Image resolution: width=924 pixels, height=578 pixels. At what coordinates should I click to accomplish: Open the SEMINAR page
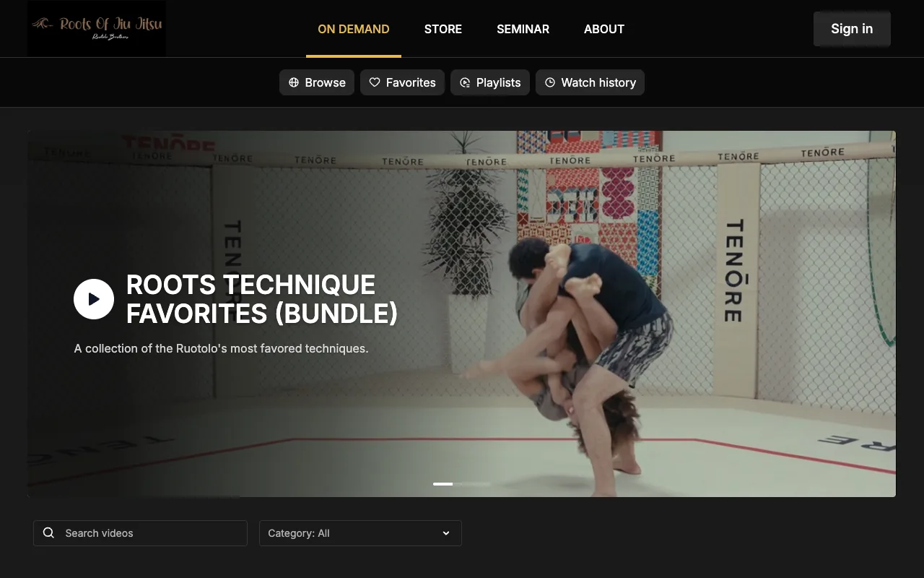(x=523, y=29)
